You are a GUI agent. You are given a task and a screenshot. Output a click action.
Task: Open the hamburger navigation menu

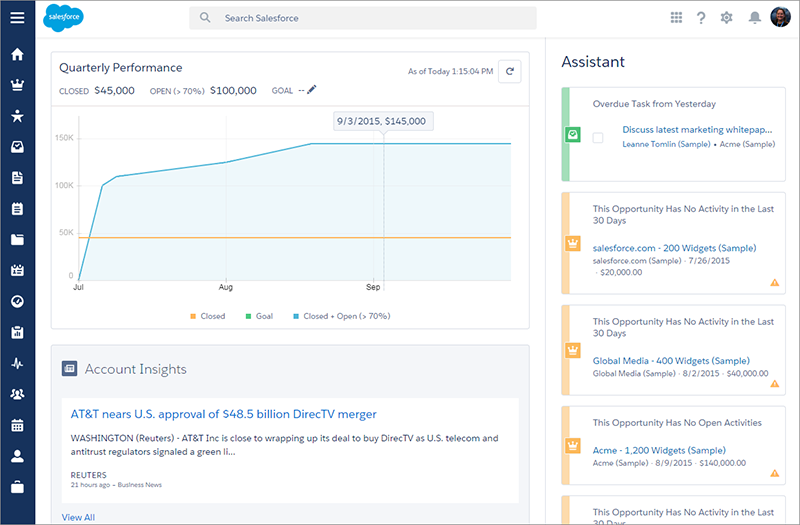coord(17,18)
